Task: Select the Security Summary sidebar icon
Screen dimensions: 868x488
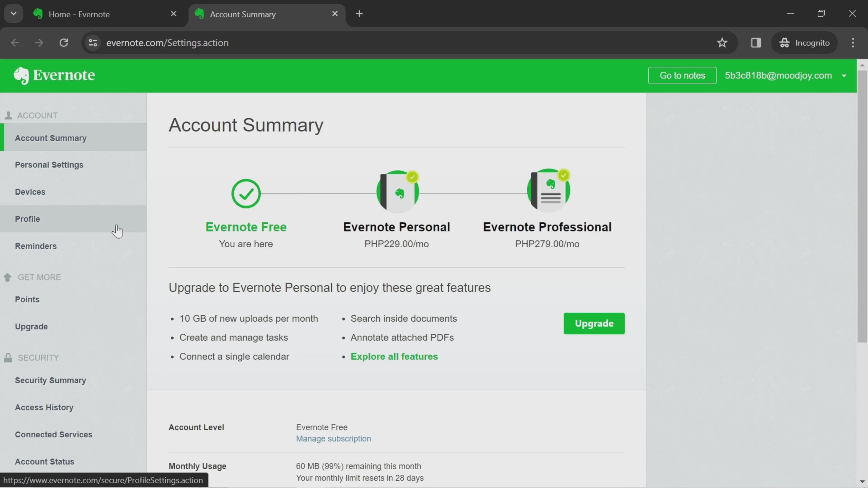Action: 51,380
